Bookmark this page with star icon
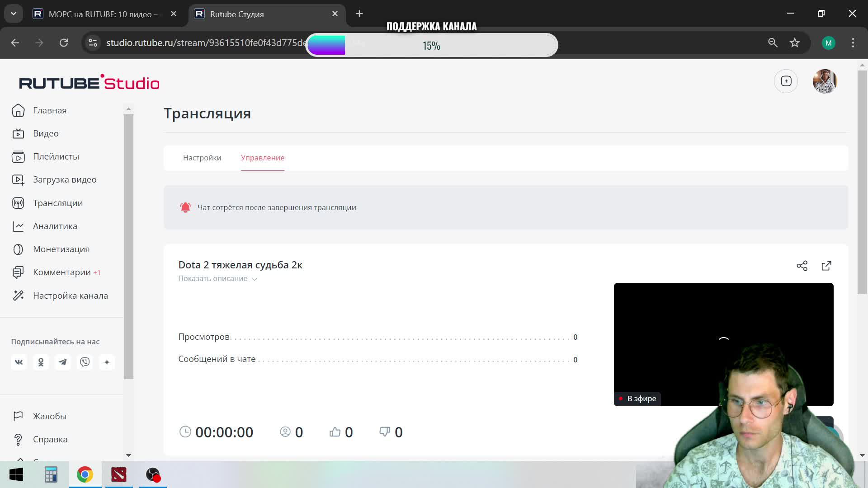 (795, 42)
